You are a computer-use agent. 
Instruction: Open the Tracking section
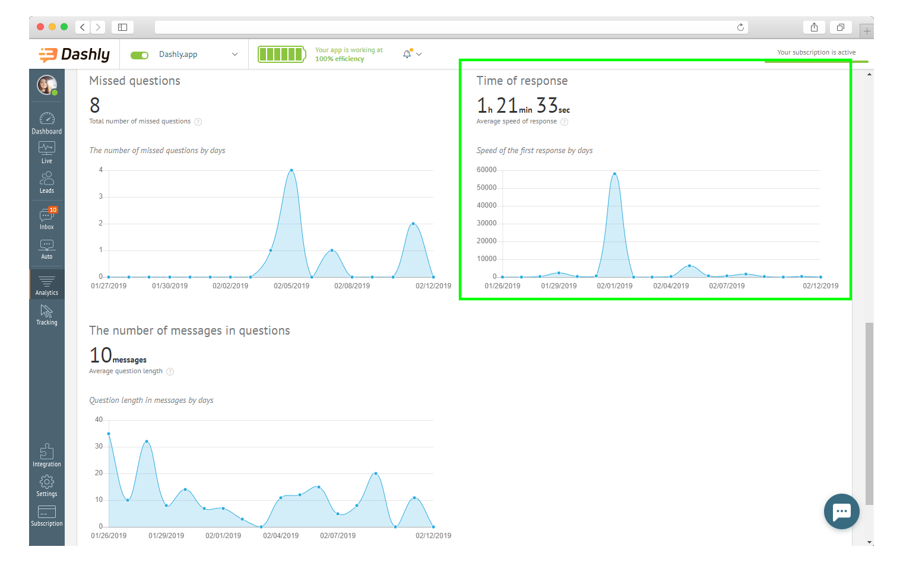point(46,314)
